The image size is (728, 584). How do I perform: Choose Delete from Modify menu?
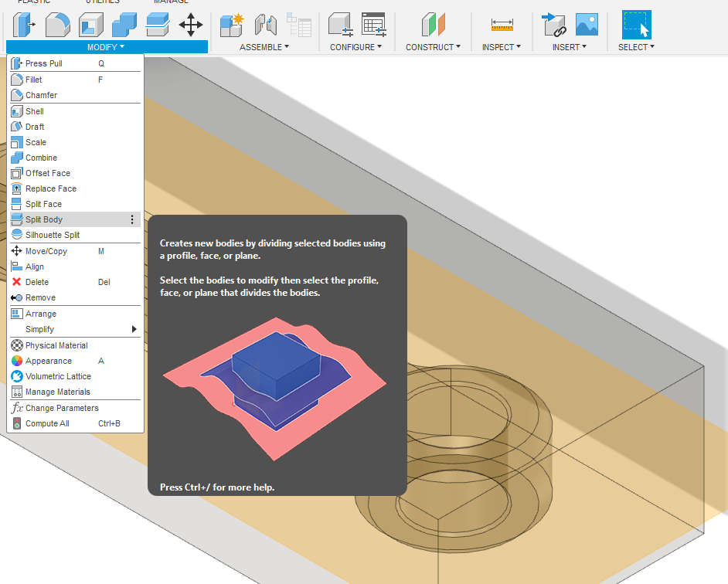pos(75,282)
